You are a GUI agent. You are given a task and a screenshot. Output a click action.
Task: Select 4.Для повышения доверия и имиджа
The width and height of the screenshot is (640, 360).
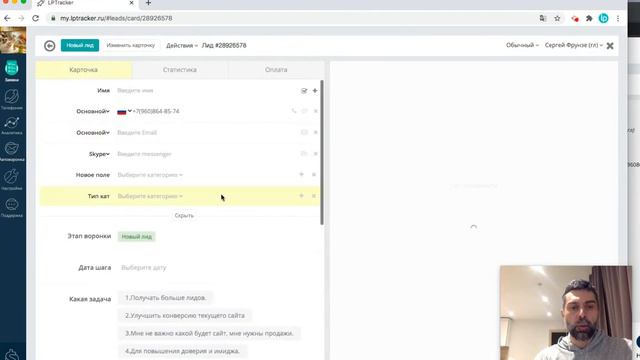click(182, 351)
